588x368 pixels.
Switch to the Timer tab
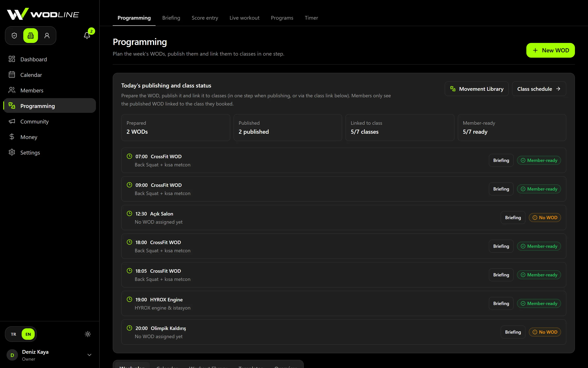point(311,18)
